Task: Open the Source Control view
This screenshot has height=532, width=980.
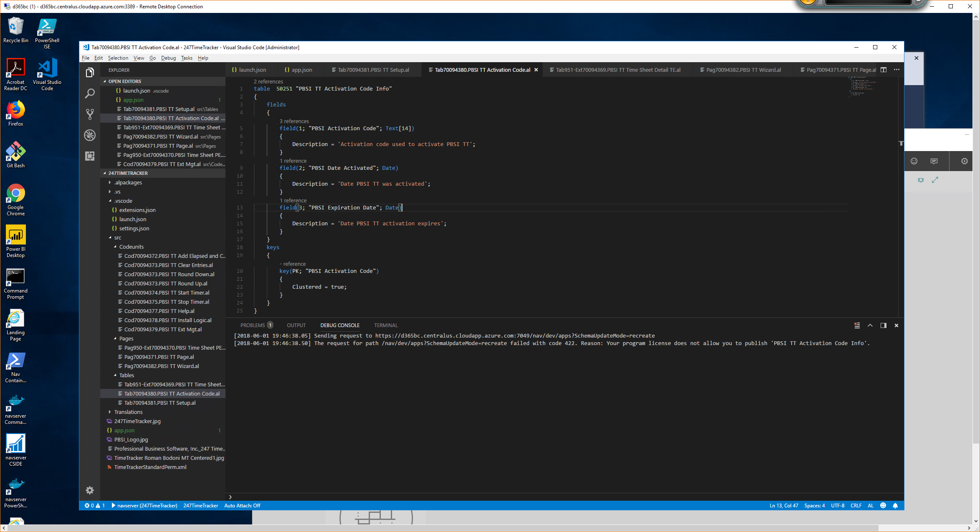Action: click(x=90, y=114)
